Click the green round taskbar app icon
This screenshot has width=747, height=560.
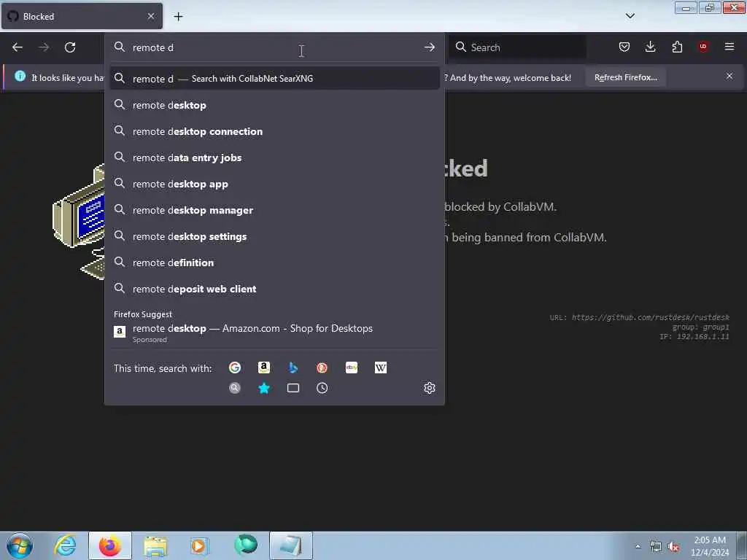(246, 545)
